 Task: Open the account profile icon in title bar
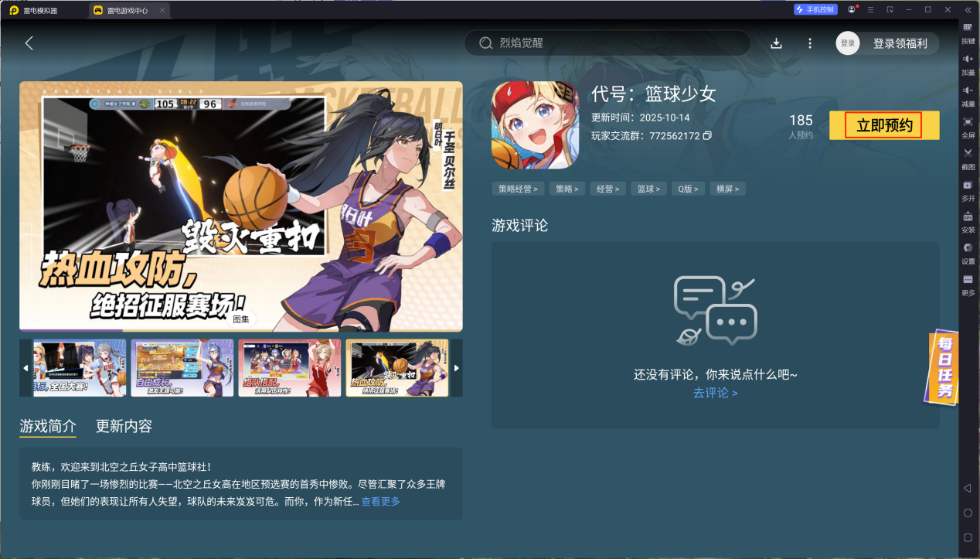(x=852, y=9)
